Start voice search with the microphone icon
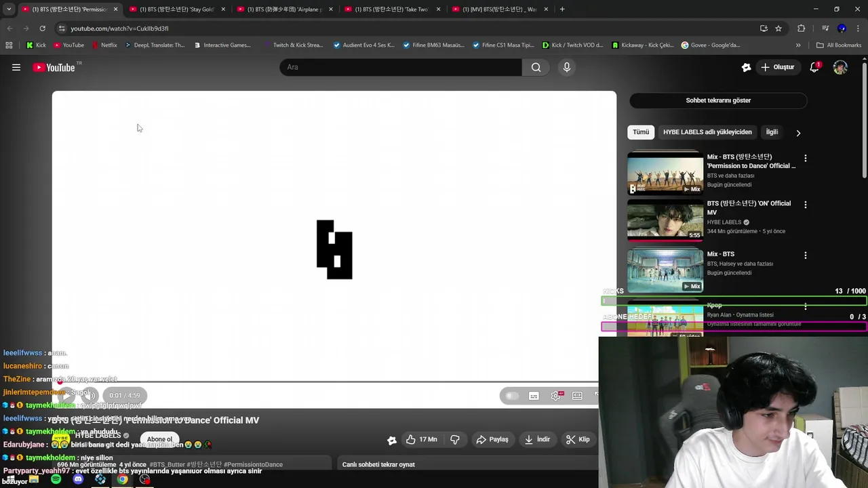Screen dimensions: 868x488 pyautogui.click(x=567, y=67)
